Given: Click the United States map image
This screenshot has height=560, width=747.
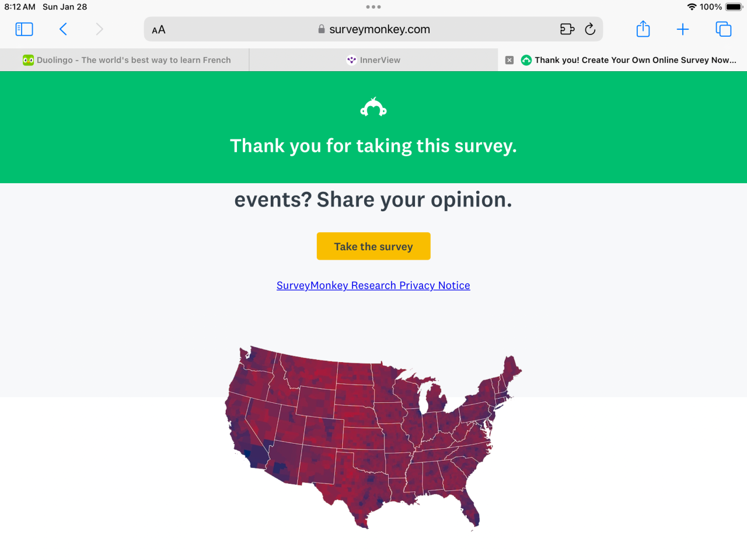Looking at the screenshot, I should coord(373,437).
